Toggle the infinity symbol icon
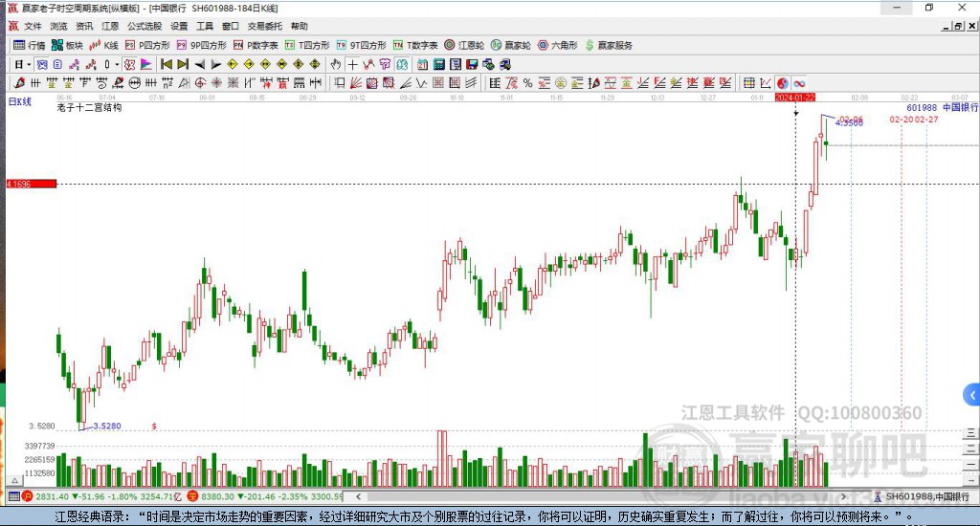Screen dimensions: 980x526 coord(799,83)
